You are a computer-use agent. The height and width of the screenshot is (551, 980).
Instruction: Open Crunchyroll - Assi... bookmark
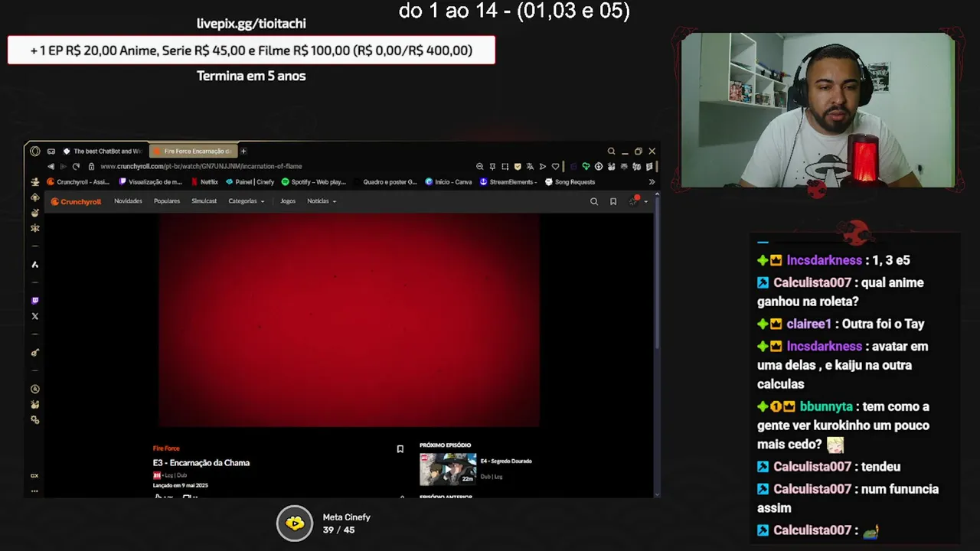78,182
